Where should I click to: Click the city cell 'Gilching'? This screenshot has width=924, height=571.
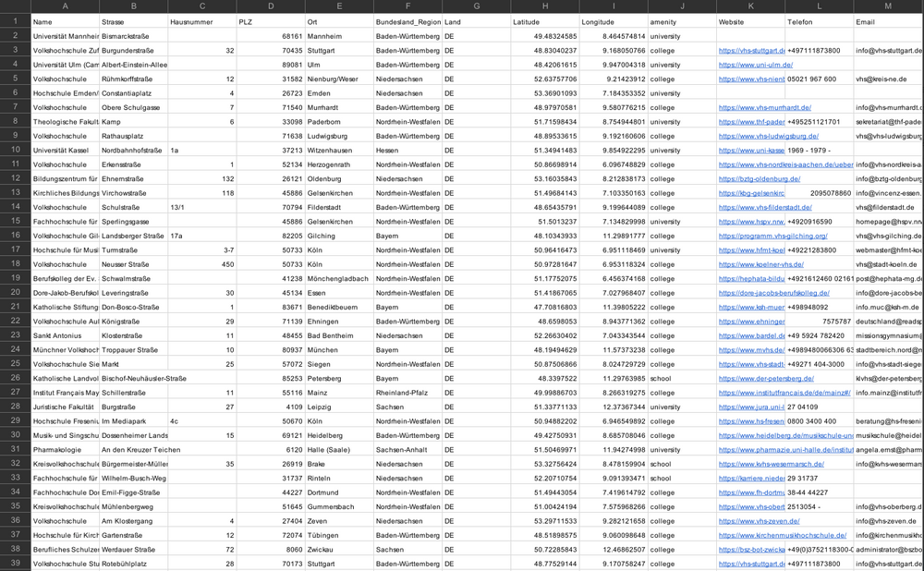[339, 236]
